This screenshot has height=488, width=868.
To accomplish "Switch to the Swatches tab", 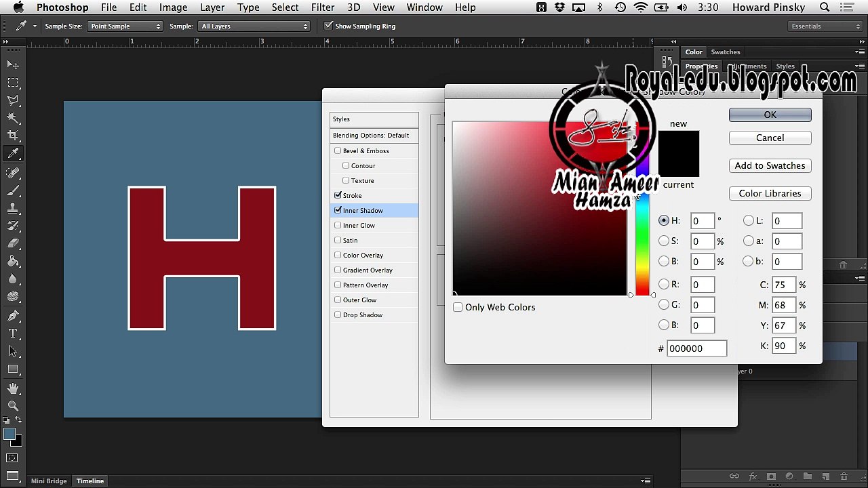I will [726, 52].
